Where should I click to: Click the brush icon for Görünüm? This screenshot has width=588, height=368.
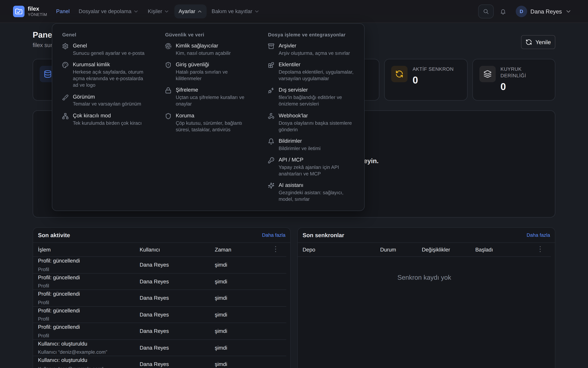tap(65, 97)
